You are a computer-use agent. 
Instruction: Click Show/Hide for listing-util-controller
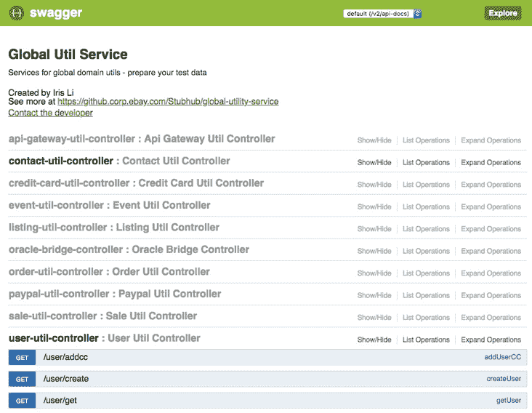point(374,229)
